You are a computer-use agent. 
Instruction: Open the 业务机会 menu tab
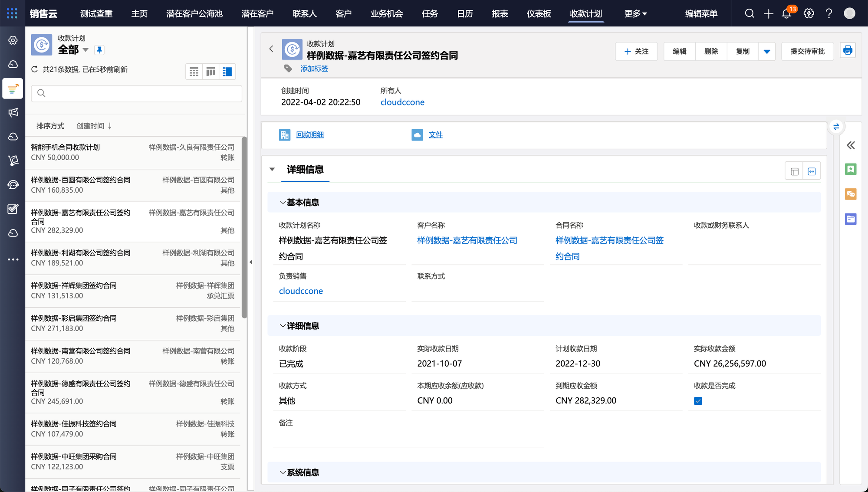[x=386, y=14]
